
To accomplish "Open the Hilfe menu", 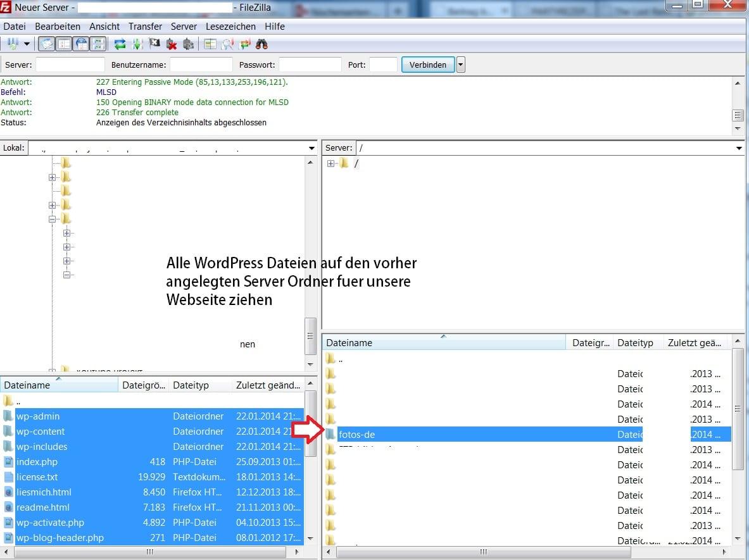I will (275, 26).
